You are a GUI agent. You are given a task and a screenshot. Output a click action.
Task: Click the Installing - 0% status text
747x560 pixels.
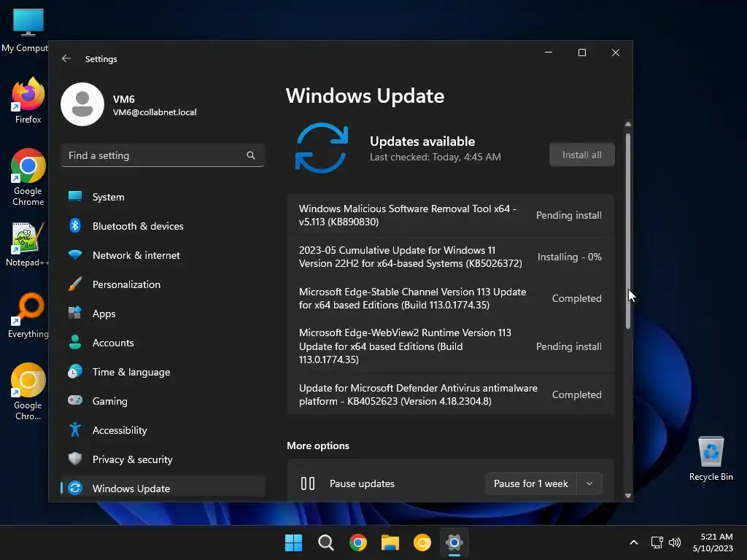coord(569,257)
